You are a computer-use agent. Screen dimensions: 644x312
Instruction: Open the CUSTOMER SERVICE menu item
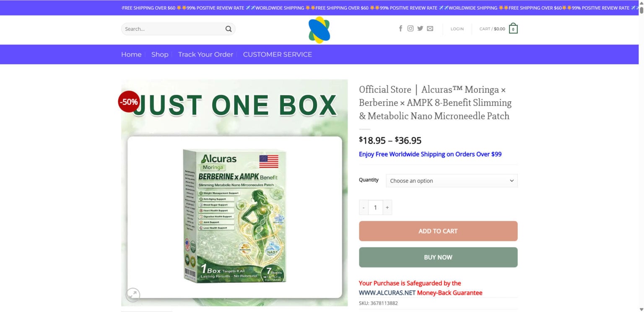[278, 54]
